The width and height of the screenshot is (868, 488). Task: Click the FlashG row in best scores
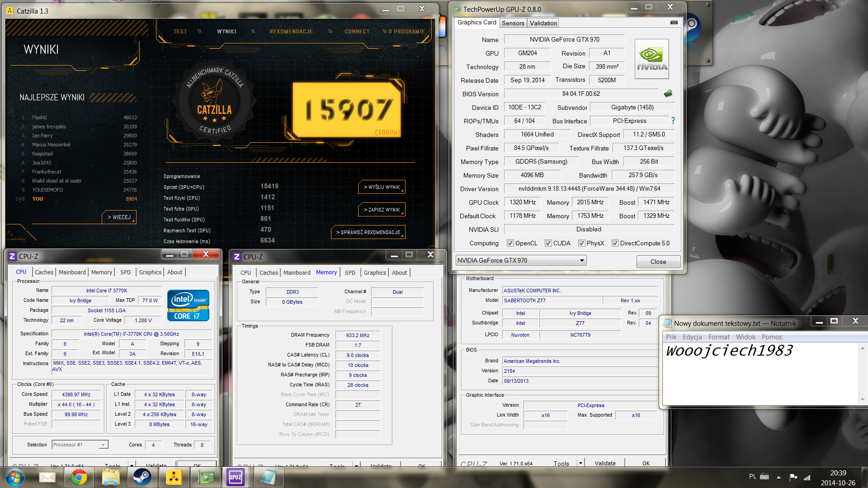79,117
